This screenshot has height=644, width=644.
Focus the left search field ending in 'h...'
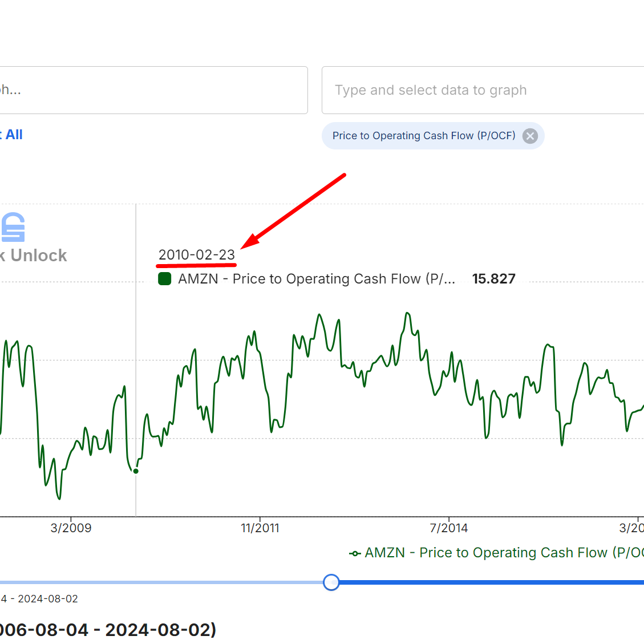pyautogui.click(x=153, y=90)
